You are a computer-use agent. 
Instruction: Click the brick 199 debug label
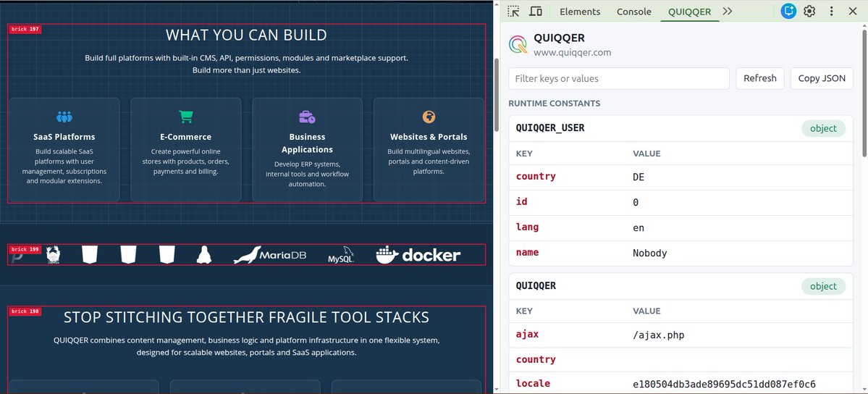coord(25,249)
